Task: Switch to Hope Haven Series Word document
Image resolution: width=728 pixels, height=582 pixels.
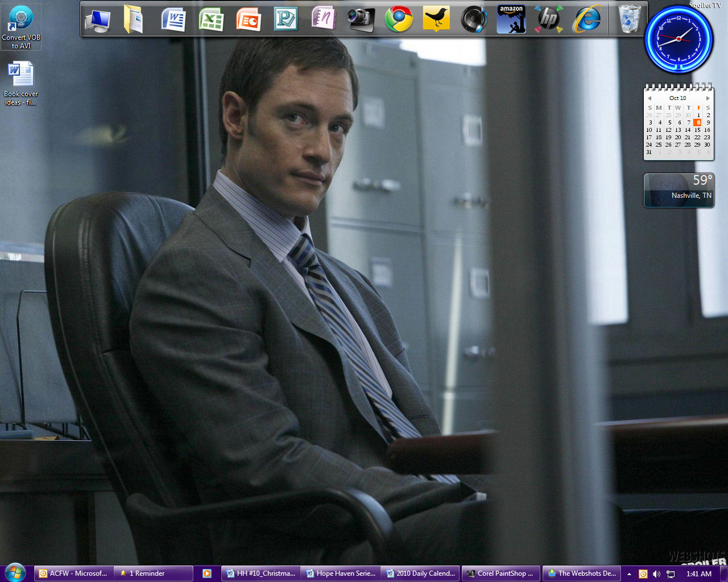Action: click(340, 573)
